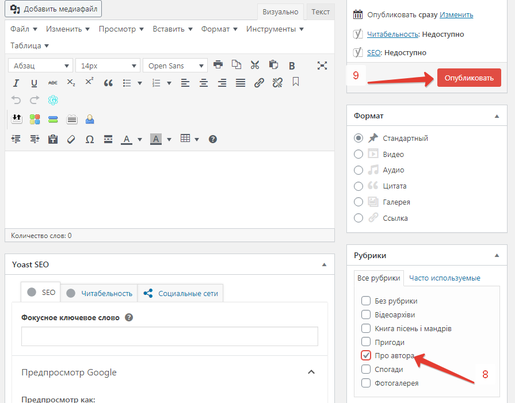Viewport: 515px width, 403px height.
Task: Collapse the Предпросмотр Google section
Action: [311, 372]
